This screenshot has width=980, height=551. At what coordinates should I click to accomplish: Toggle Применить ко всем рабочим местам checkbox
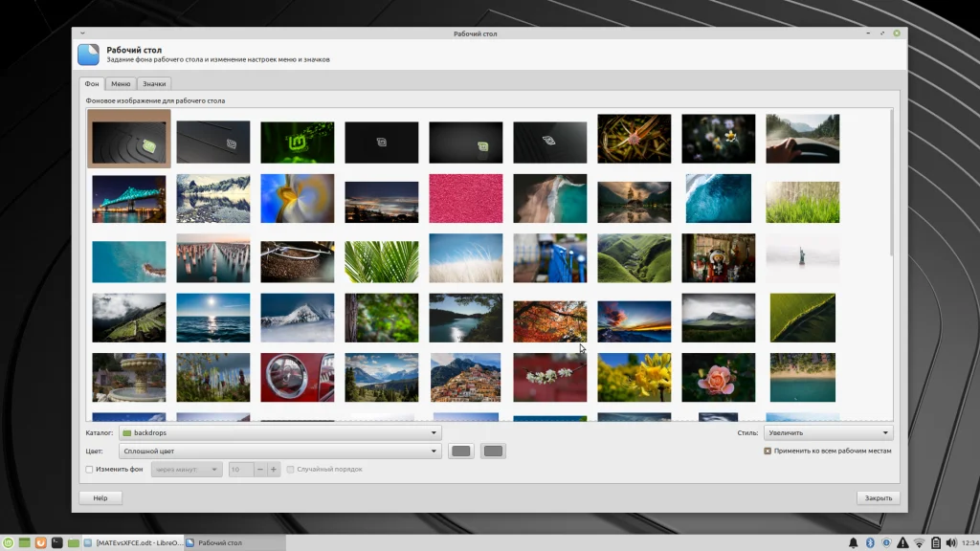coord(768,452)
